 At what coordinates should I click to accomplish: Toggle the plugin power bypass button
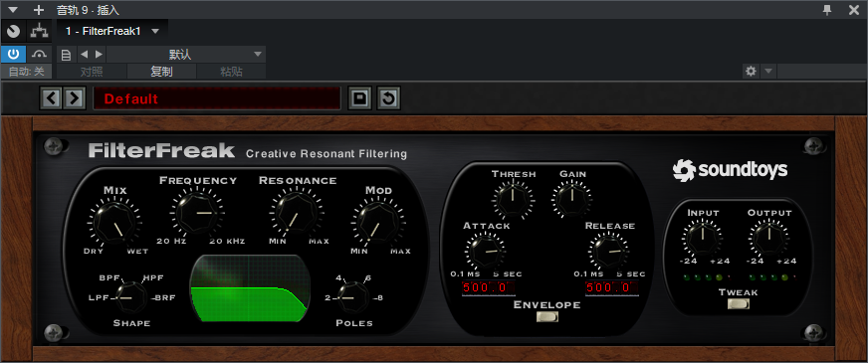[13, 55]
